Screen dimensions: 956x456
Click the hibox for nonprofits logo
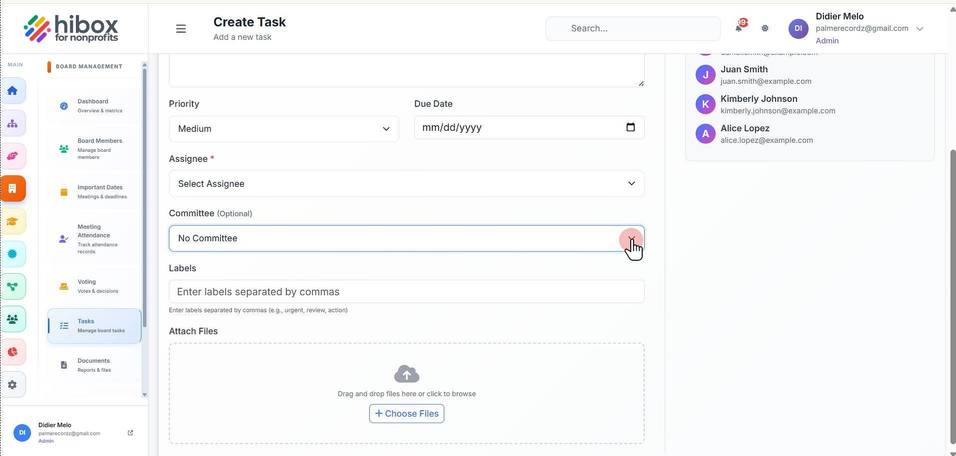(x=71, y=28)
